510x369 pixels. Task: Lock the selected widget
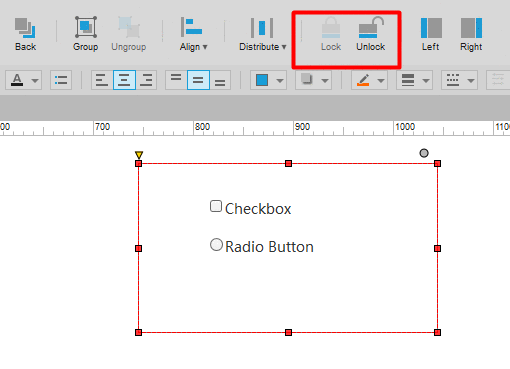(331, 34)
